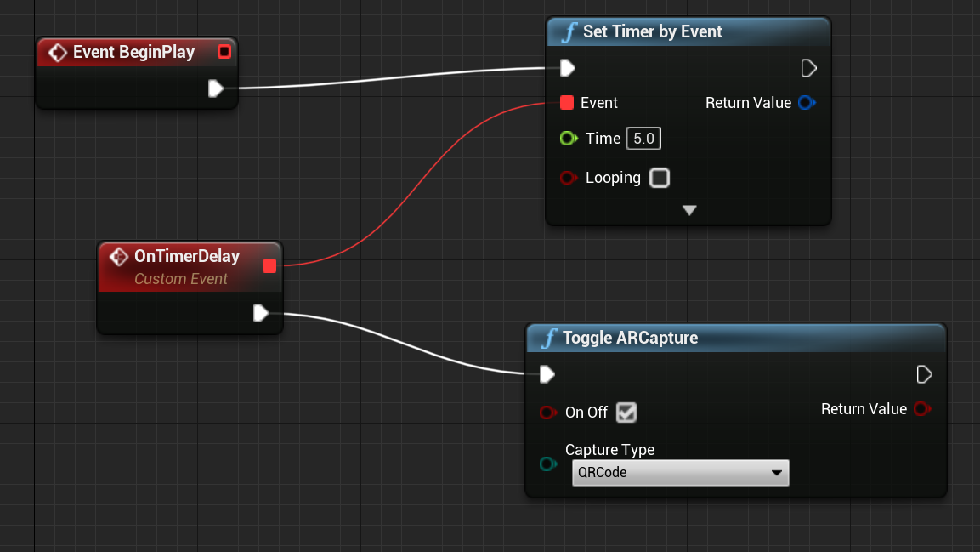Click the red Event input pin on Set Timer by Event
Image resolution: width=980 pixels, height=552 pixels.
pyautogui.click(x=567, y=102)
